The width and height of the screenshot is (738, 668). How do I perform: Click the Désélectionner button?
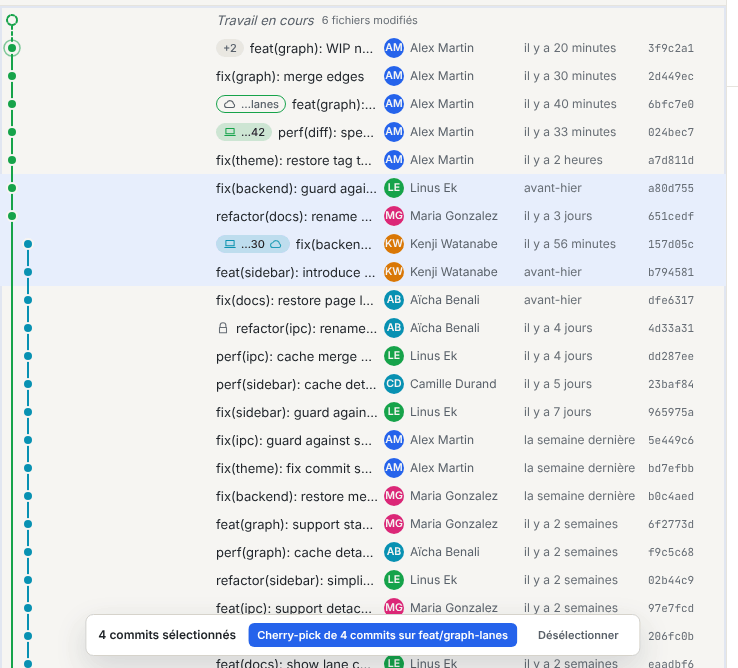(x=578, y=635)
